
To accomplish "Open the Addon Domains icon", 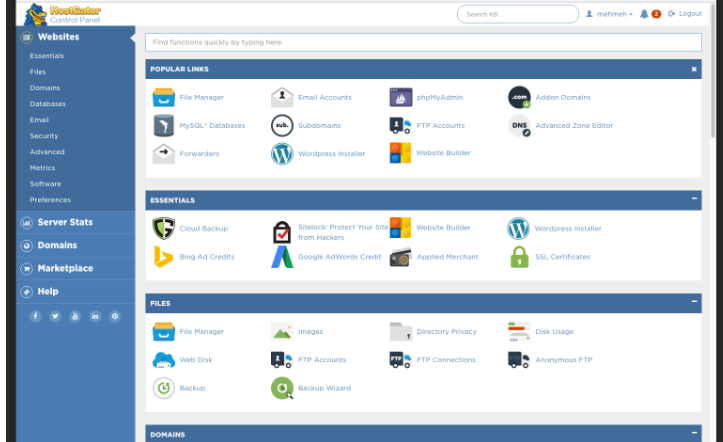I will pyautogui.click(x=519, y=97).
